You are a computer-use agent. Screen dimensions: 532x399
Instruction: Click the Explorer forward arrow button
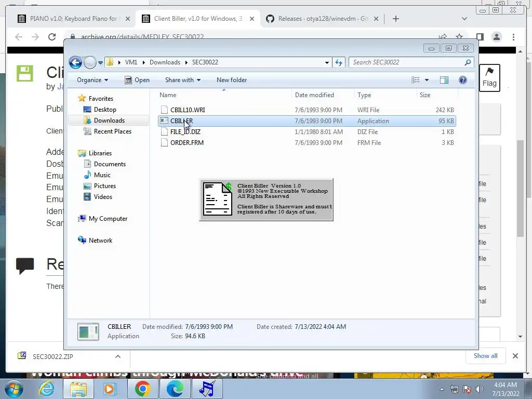click(90, 62)
